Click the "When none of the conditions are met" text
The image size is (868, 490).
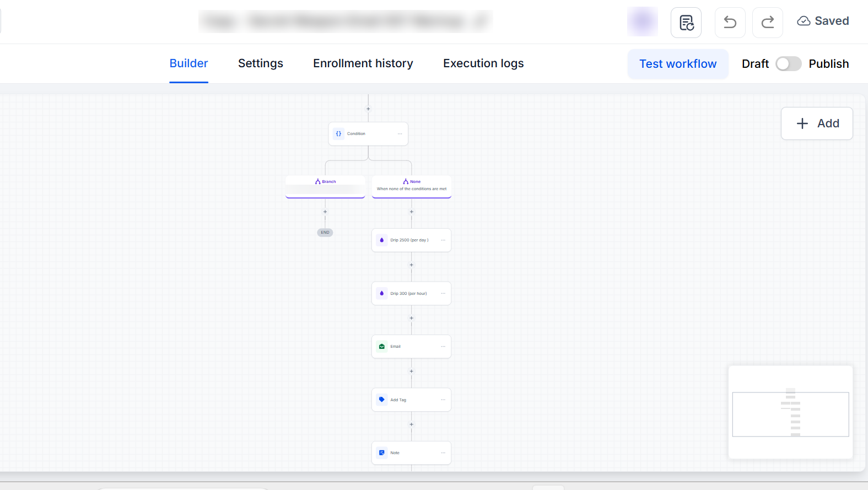point(412,189)
